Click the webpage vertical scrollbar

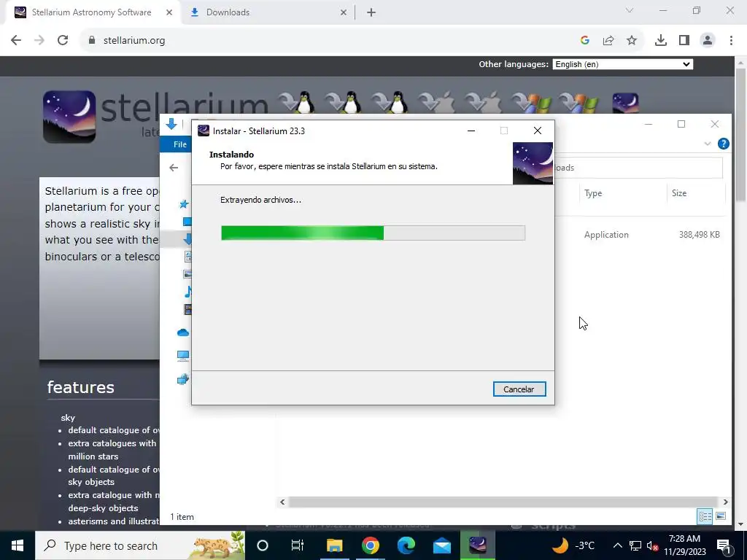click(740, 134)
